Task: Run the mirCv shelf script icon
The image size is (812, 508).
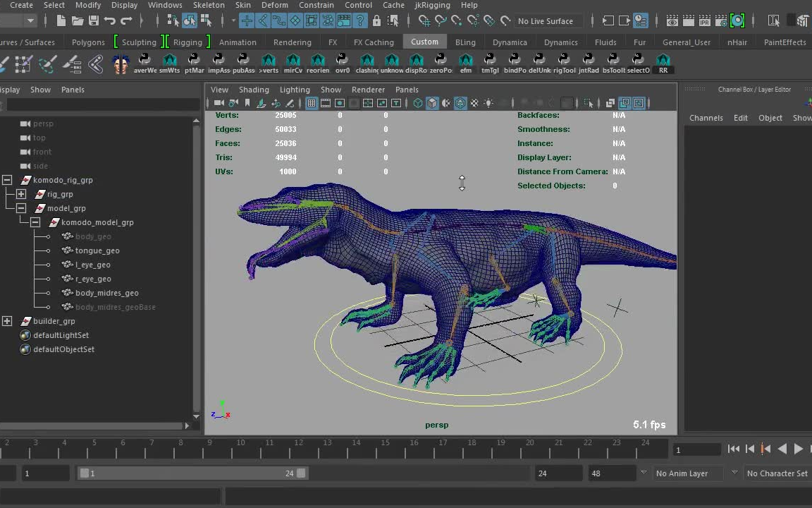Action: (293, 62)
